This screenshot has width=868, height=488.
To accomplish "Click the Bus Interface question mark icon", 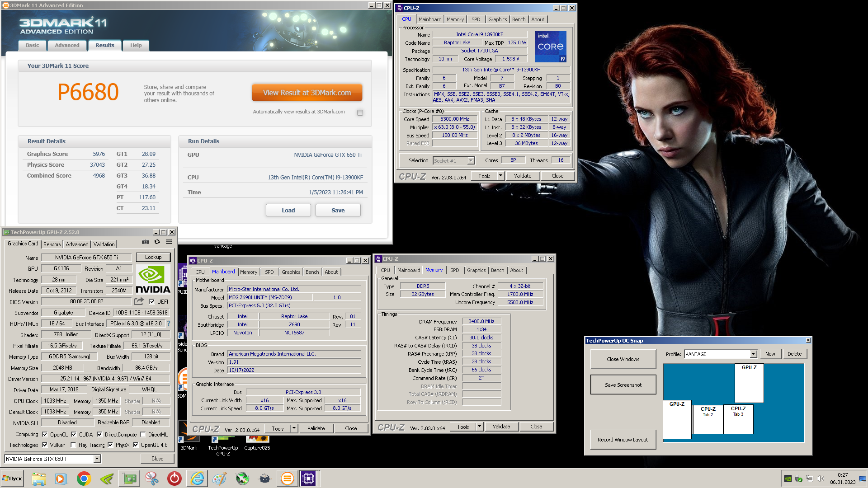I will click(169, 324).
